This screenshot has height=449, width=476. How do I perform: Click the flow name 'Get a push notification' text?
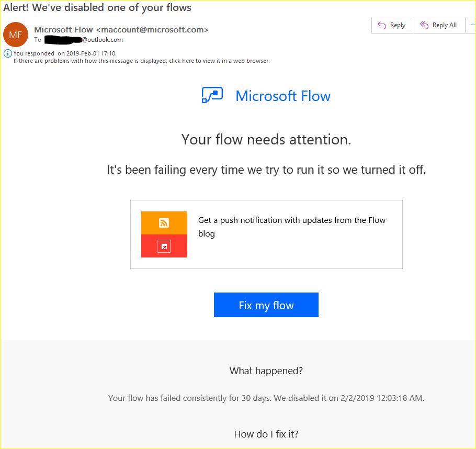point(292,227)
